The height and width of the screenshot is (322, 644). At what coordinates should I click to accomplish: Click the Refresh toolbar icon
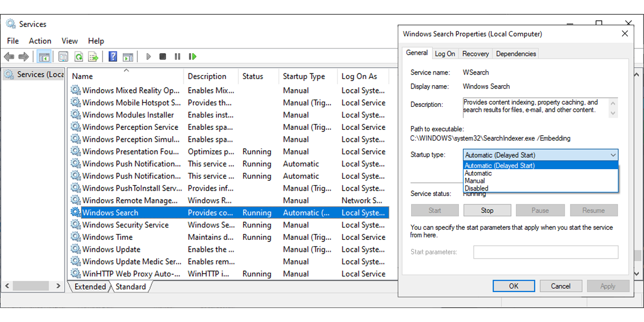click(78, 56)
